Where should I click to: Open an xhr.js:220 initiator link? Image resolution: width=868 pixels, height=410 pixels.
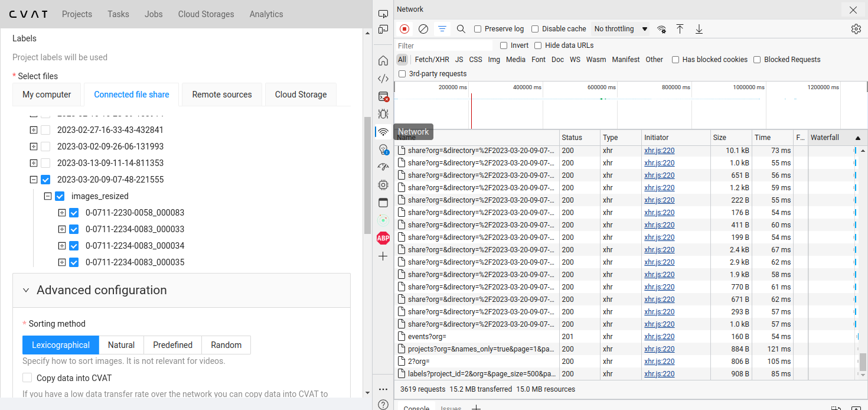click(x=659, y=150)
